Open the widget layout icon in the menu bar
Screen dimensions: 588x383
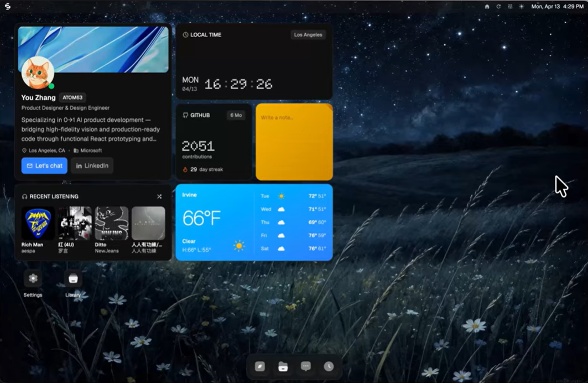[x=511, y=6]
